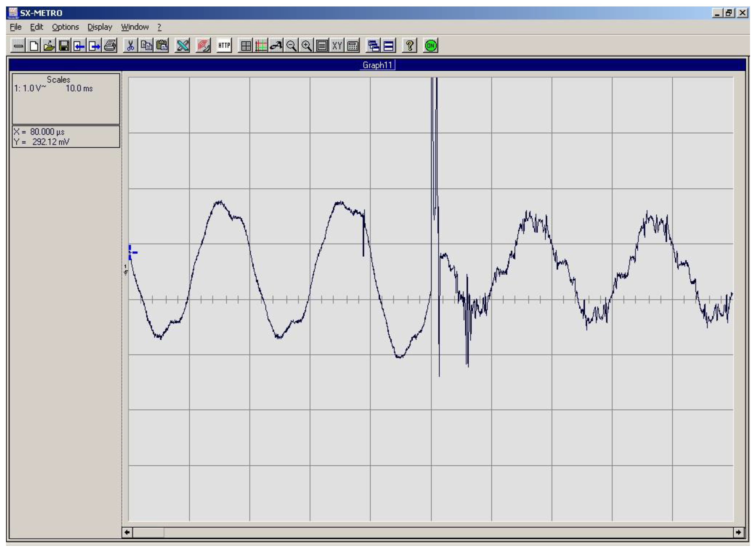Toggle the red-green cursors icon
This screenshot has height=550, width=756.
pyautogui.click(x=261, y=46)
